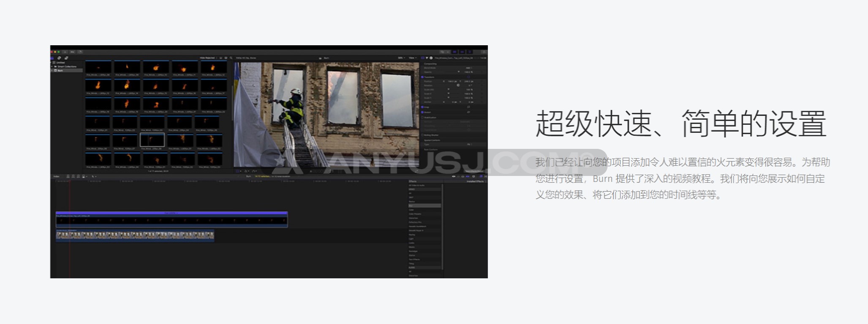This screenshot has width=868, height=324.
Task: Select the Video Inspector icon
Action: pos(422,58)
